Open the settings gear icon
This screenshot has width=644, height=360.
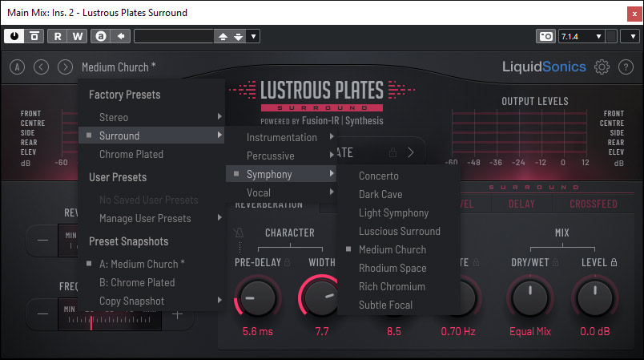click(x=602, y=67)
